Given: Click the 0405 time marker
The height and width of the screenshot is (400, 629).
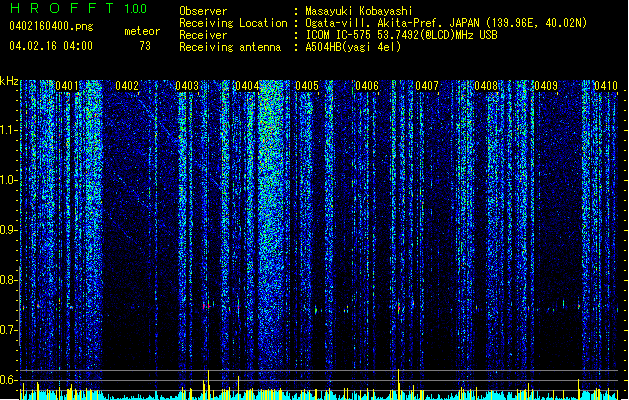Looking at the screenshot, I should click(x=307, y=86).
